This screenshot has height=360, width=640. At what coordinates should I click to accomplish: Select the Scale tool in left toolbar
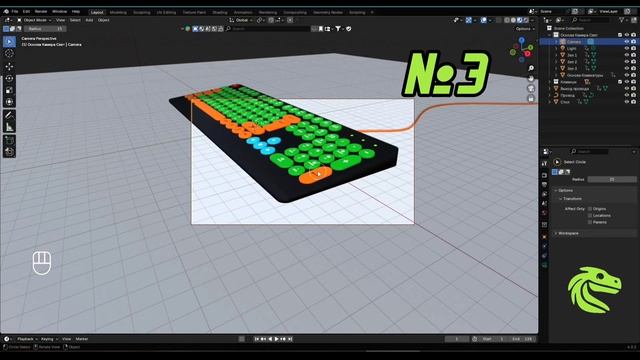(9, 90)
